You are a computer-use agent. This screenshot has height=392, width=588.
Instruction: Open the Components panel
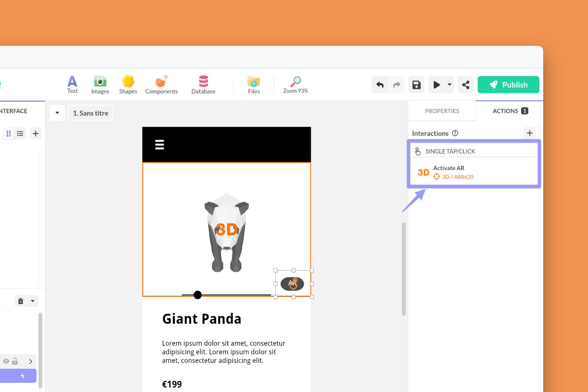(x=161, y=84)
